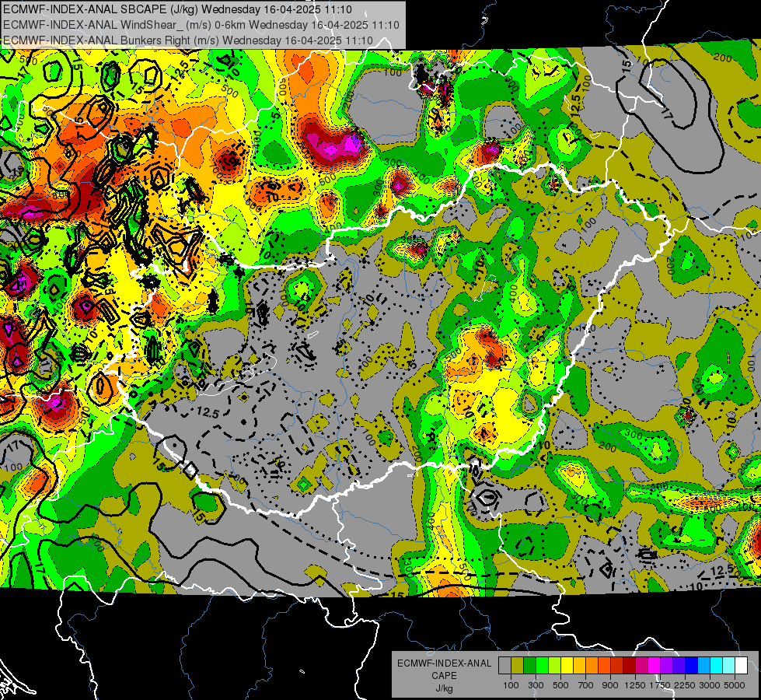This screenshot has height=700, width=761.
Task: Click the Bunkers Right title line
Action: coord(188,40)
